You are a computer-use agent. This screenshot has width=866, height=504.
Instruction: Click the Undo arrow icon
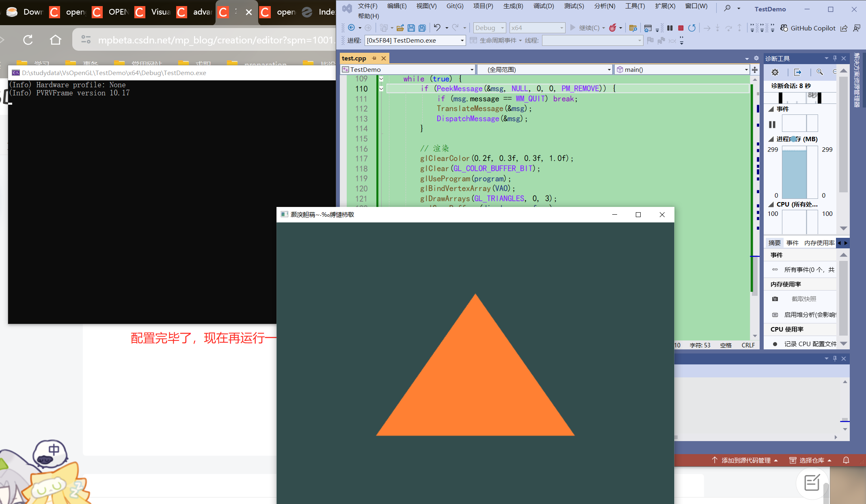click(x=437, y=28)
